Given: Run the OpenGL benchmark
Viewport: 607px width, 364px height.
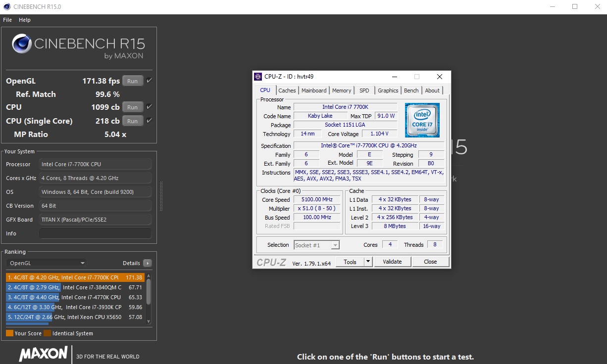Looking at the screenshot, I should click(x=133, y=81).
